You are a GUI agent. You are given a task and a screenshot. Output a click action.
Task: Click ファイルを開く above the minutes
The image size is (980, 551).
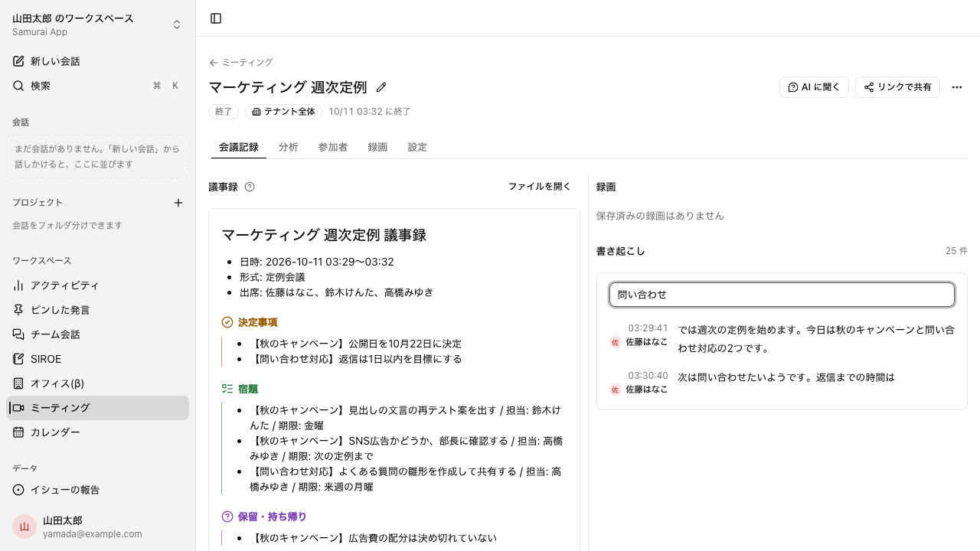(x=540, y=187)
